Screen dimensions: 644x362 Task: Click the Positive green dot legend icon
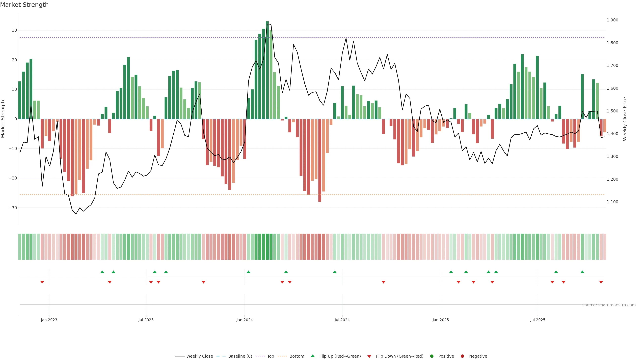432,356
